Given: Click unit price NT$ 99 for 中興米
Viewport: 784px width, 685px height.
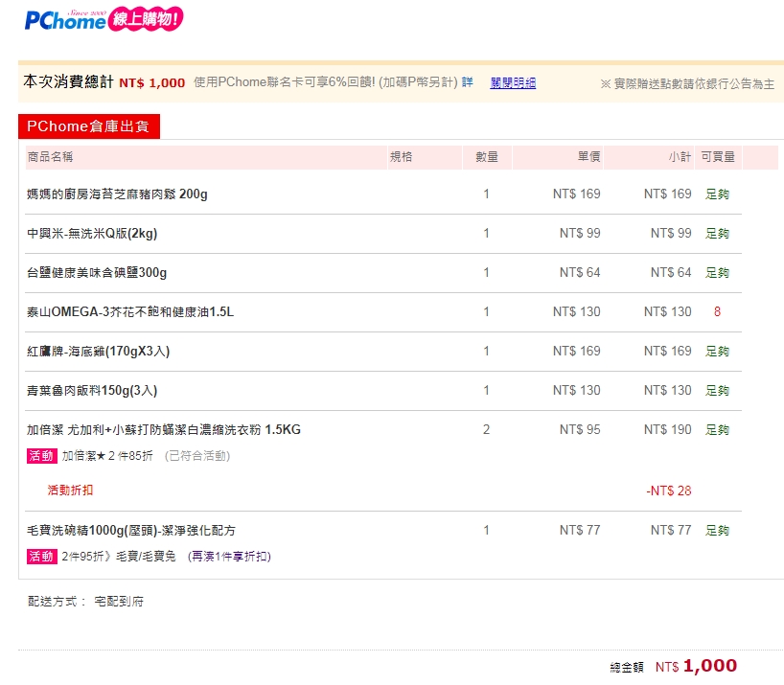Looking at the screenshot, I should tap(580, 234).
